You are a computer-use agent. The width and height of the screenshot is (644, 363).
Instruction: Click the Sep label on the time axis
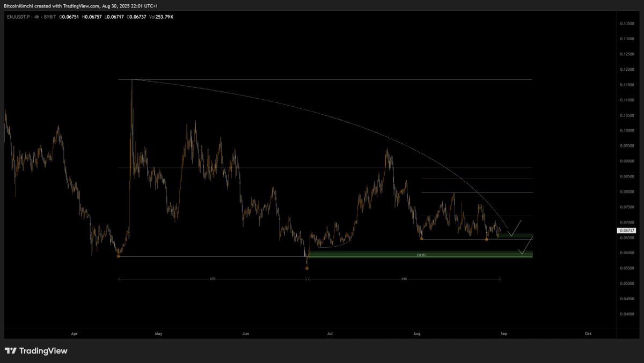pos(503,333)
